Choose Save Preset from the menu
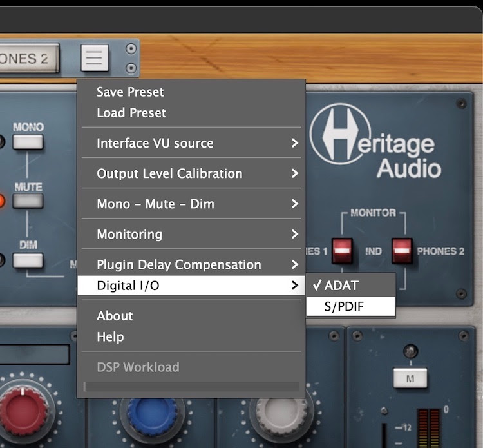 (130, 92)
